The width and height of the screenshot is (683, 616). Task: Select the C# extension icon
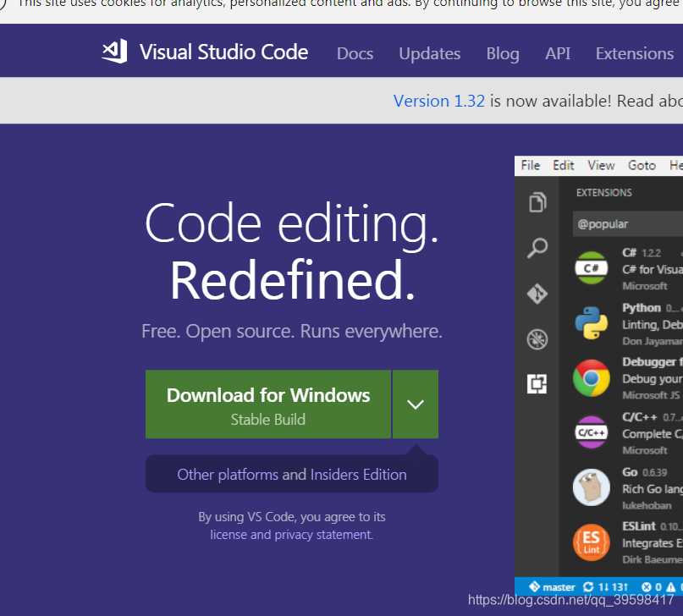[x=591, y=268]
